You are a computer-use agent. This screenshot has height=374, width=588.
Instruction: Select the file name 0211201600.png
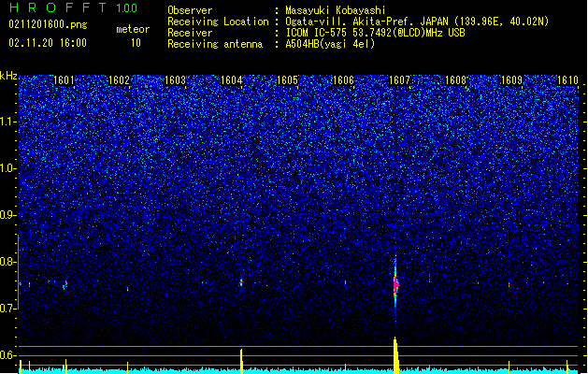coord(48,24)
